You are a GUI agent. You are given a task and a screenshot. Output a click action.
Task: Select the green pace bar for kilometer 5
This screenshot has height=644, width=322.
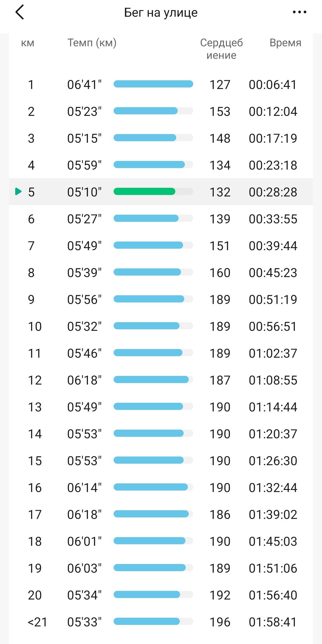point(144,191)
